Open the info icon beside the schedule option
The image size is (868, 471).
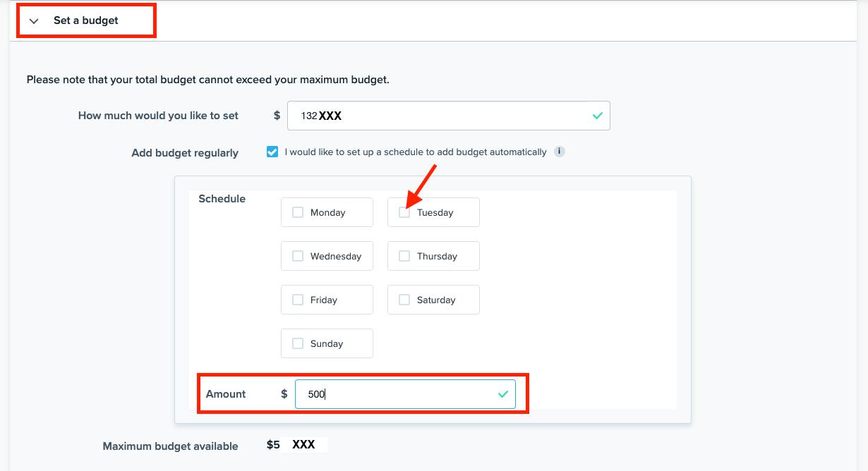(559, 152)
